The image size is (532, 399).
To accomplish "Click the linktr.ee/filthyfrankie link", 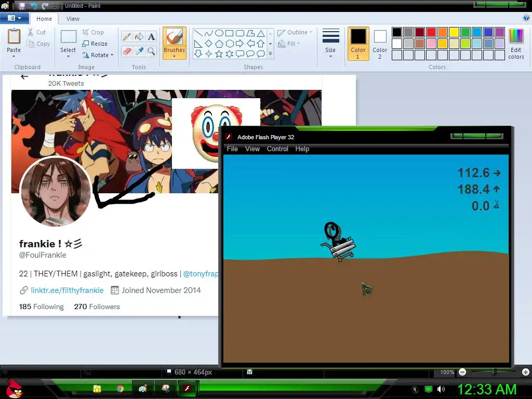I will [67, 290].
